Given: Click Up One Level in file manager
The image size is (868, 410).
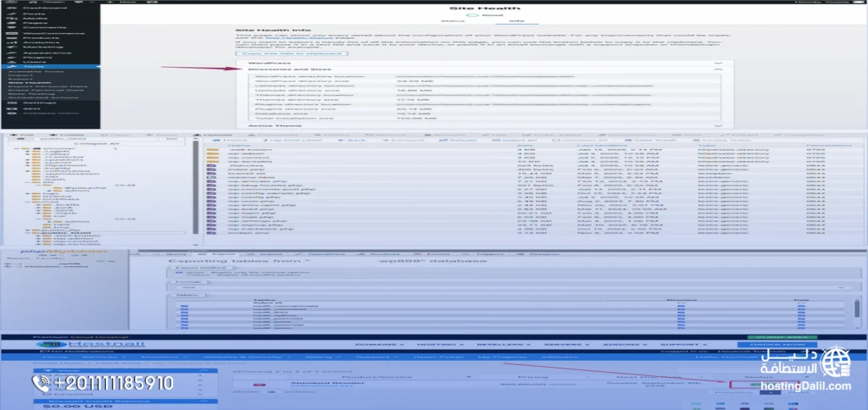Looking at the screenshot, I should pos(291,141).
